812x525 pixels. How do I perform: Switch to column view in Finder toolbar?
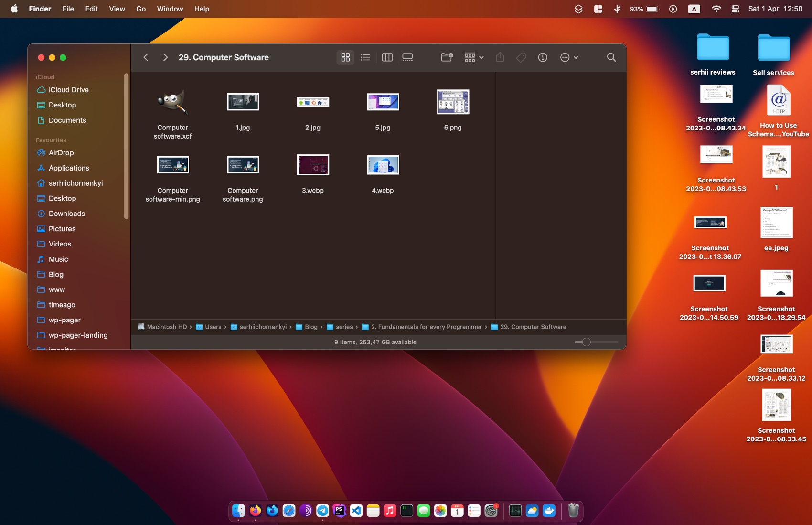pos(387,57)
